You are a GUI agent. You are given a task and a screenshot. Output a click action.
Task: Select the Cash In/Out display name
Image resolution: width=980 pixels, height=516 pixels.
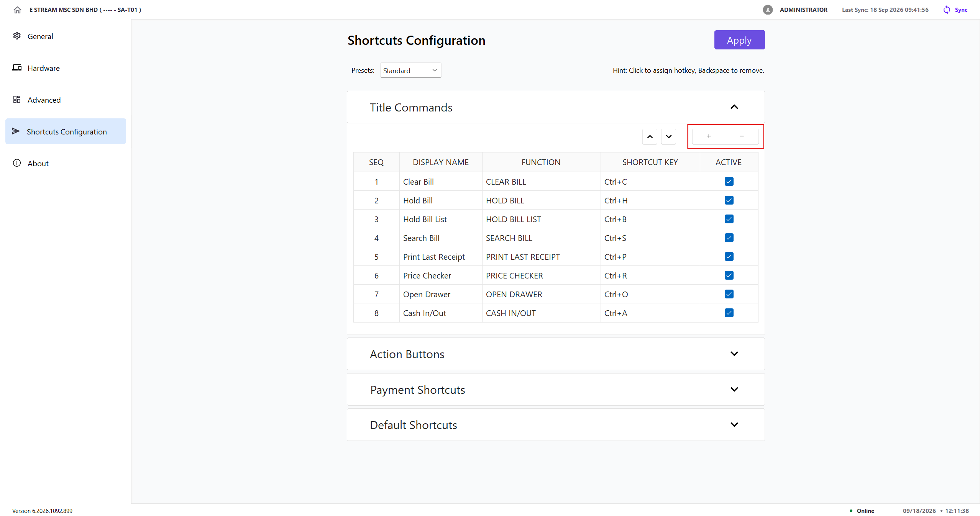(441, 313)
